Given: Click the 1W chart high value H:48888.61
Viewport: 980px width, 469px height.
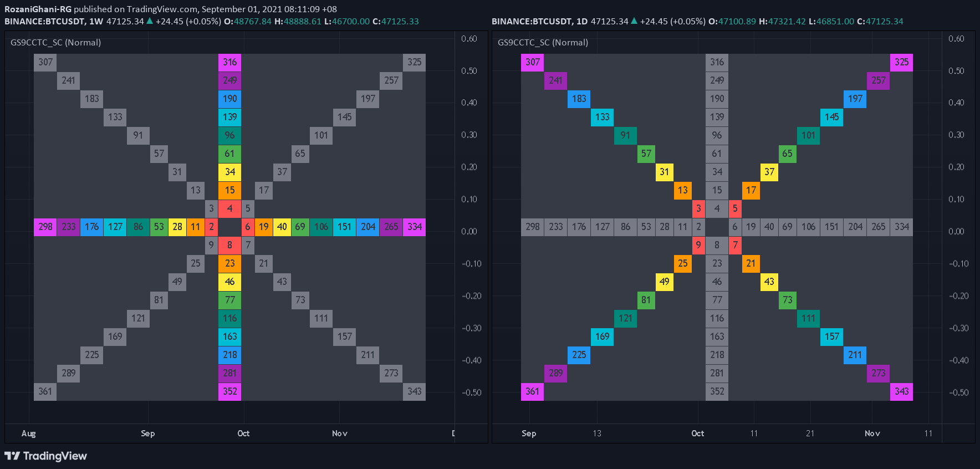Looking at the screenshot, I should tap(298, 21).
